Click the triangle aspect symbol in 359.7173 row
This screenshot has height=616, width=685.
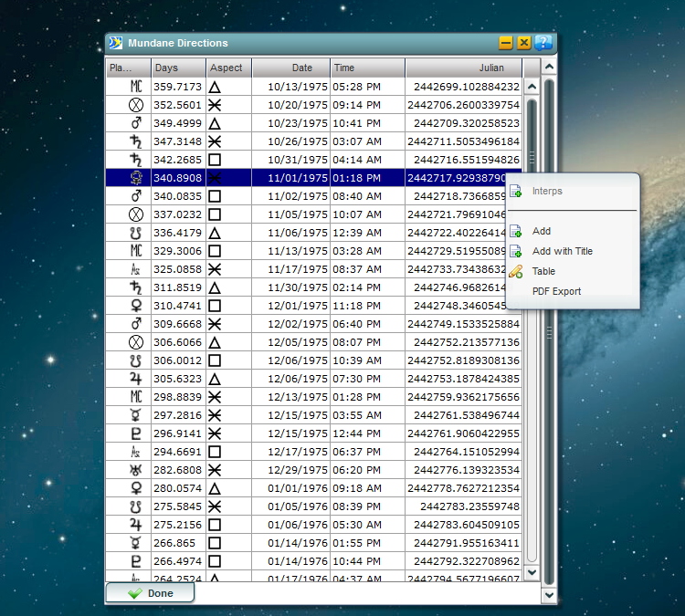point(216,87)
